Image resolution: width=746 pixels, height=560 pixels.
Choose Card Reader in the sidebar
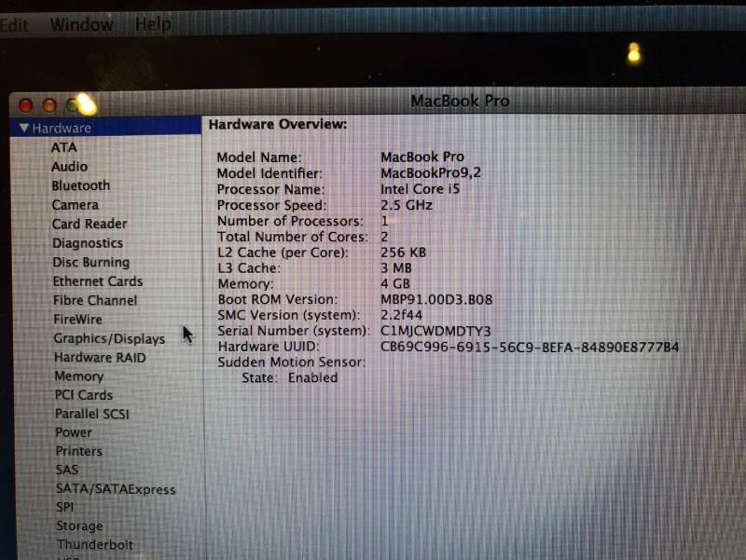(90, 224)
